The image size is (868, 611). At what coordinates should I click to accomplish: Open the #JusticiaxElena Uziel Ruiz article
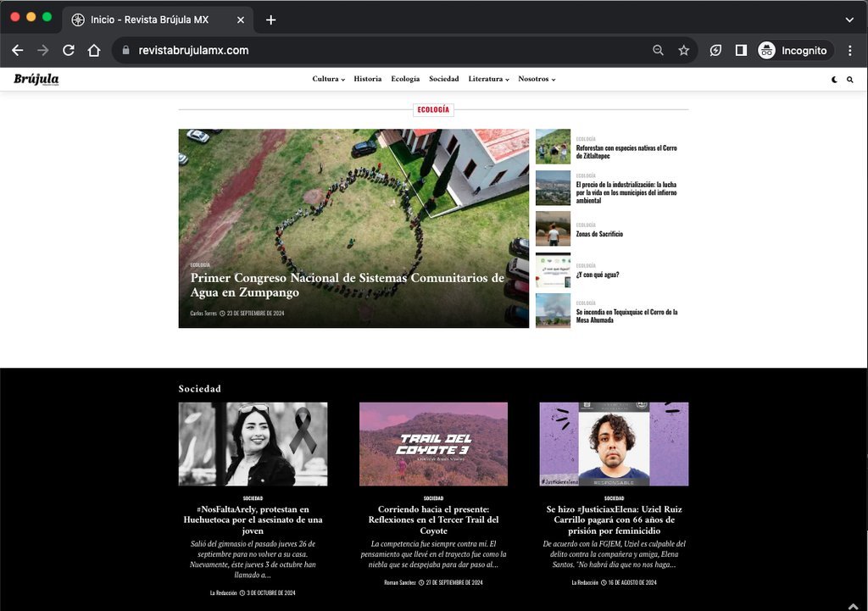[x=614, y=519]
